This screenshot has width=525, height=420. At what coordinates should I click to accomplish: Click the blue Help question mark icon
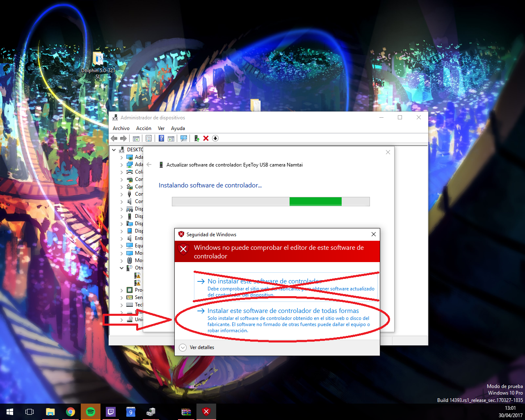point(162,138)
